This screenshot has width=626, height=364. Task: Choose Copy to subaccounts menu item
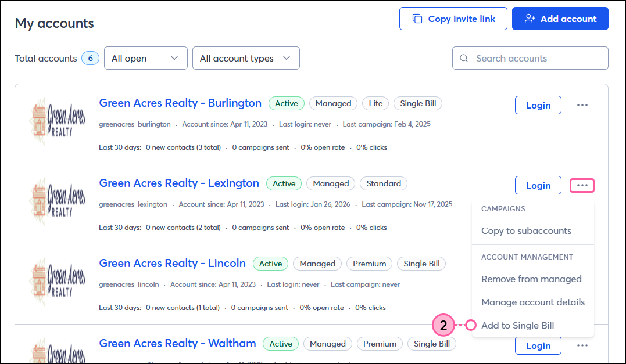(x=526, y=231)
